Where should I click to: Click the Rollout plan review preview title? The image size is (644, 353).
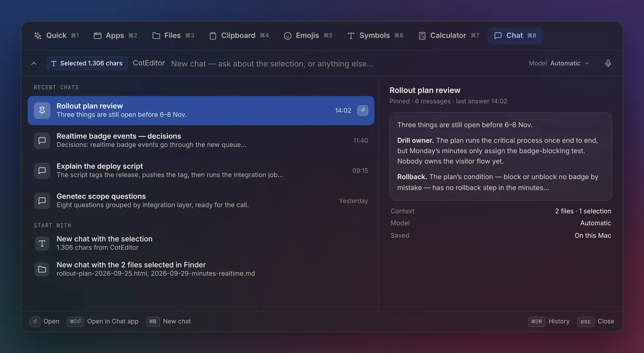click(x=425, y=90)
